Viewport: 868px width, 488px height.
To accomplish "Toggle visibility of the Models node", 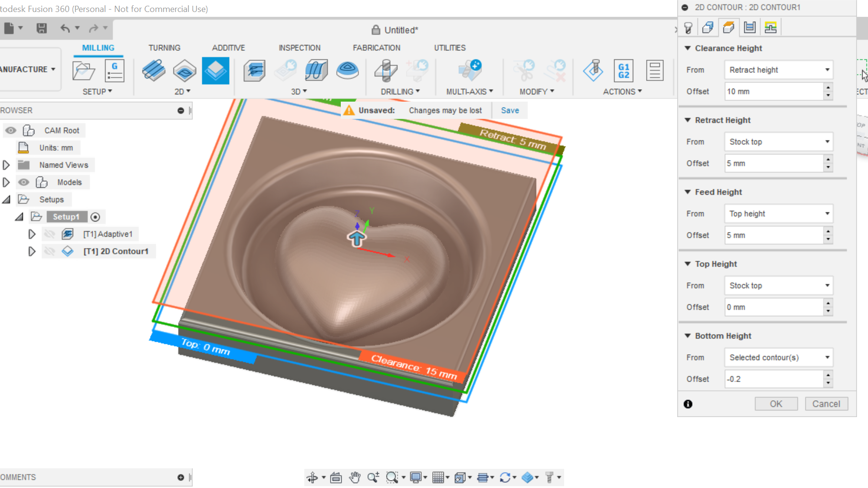I will (x=23, y=182).
